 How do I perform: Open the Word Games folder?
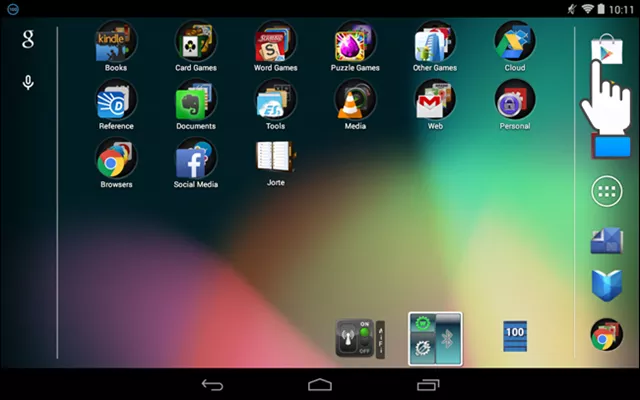click(x=275, y=43)
